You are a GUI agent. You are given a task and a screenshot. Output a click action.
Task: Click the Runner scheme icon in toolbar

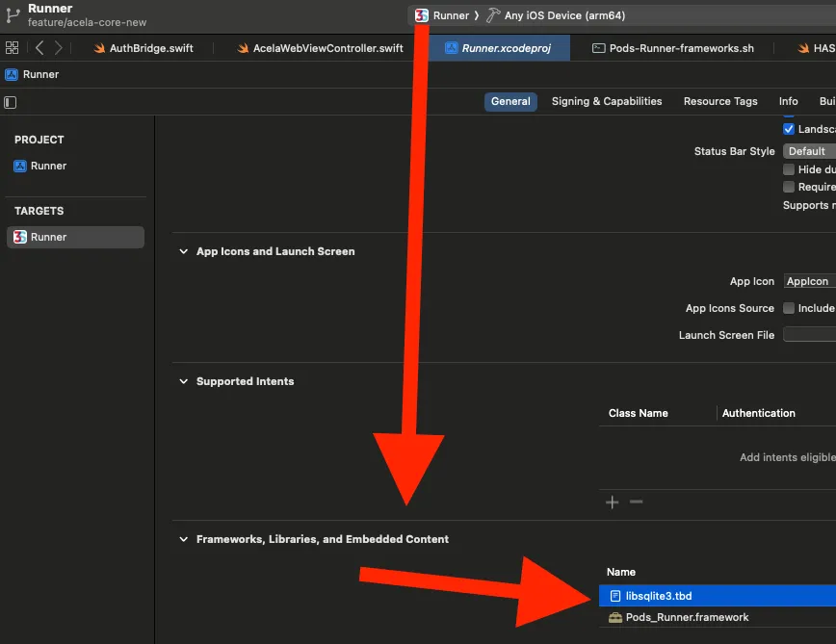point(422,15)
